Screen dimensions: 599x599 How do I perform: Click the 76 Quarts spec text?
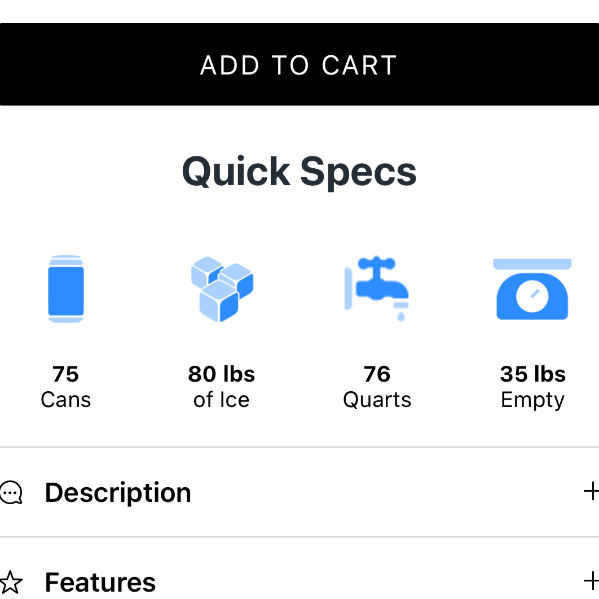click(377, 387)
